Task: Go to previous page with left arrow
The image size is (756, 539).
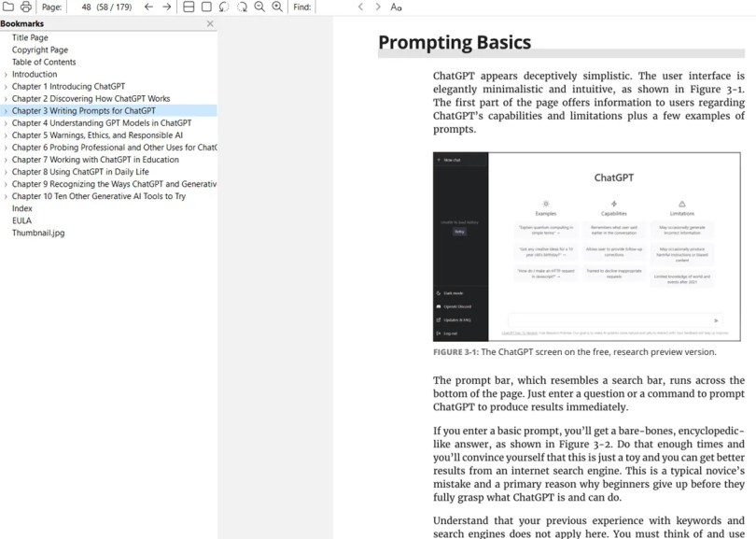Action: (x=148, y=7)
